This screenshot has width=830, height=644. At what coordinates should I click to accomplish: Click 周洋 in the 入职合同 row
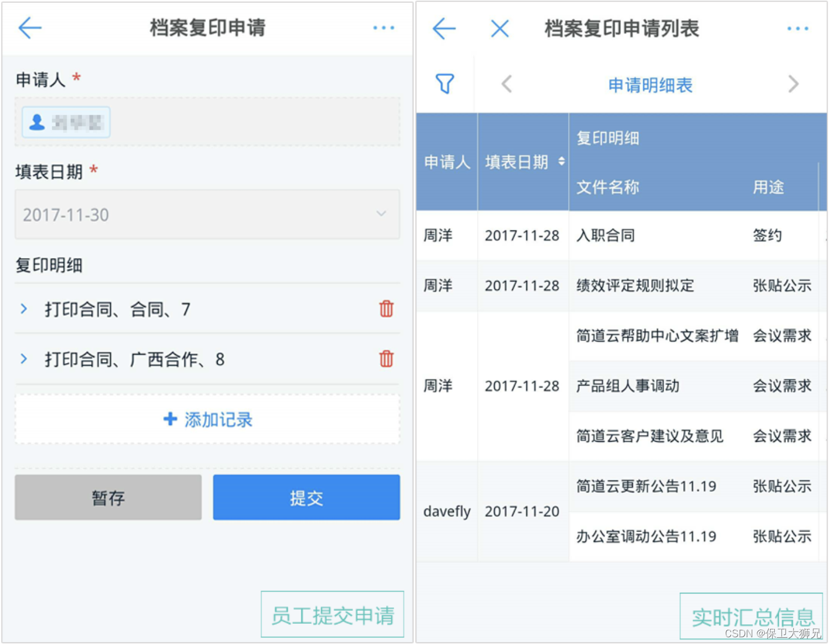[x=437, y=235]
